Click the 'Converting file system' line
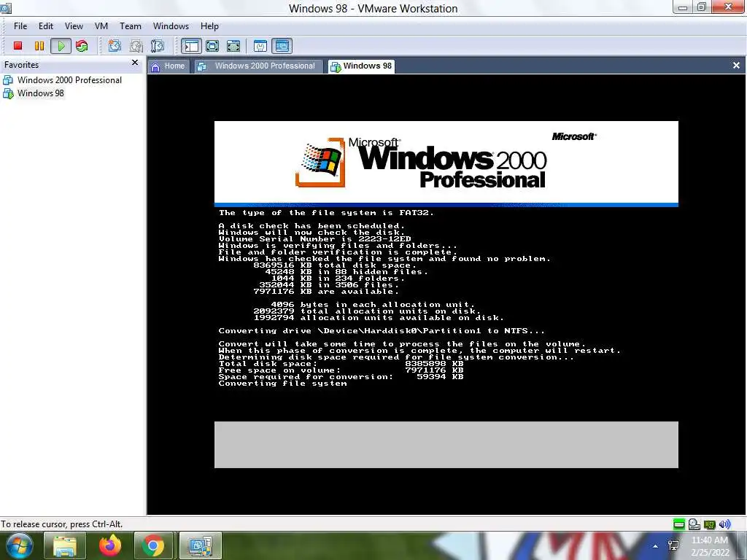 point(282,384)
